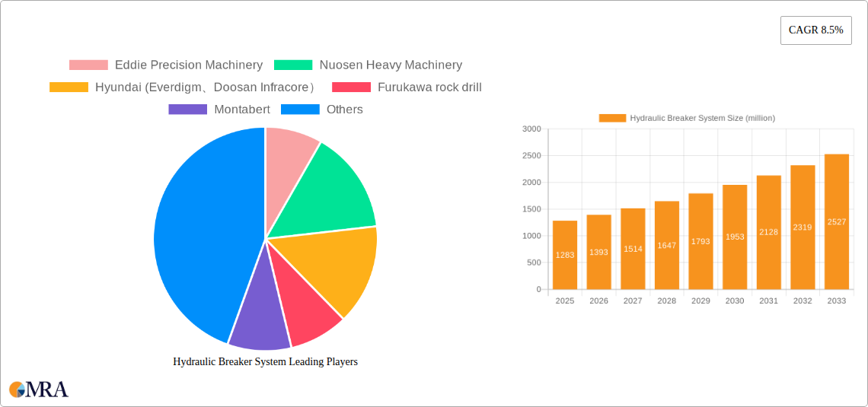Click the Hydraulic Breaker System Leading Players caption
868x407 pixels.
click(x=266, y=361)
